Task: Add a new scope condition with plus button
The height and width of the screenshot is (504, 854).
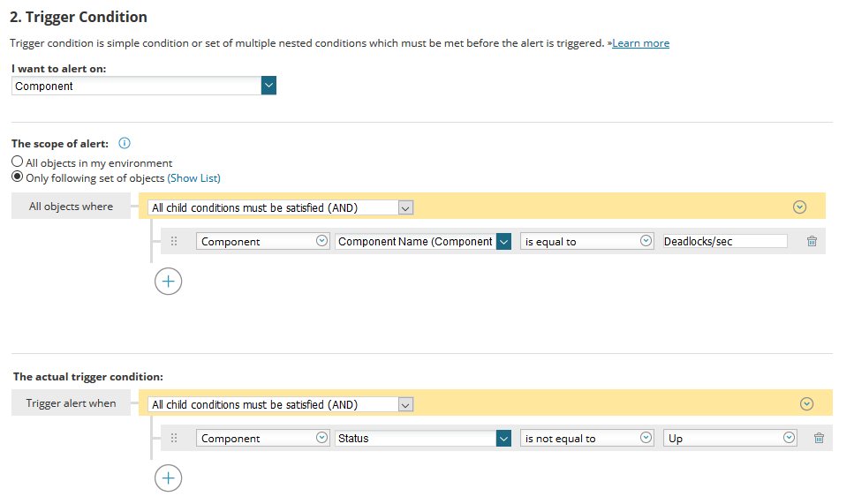Action: pyautogui.click(x=169, y=282)
